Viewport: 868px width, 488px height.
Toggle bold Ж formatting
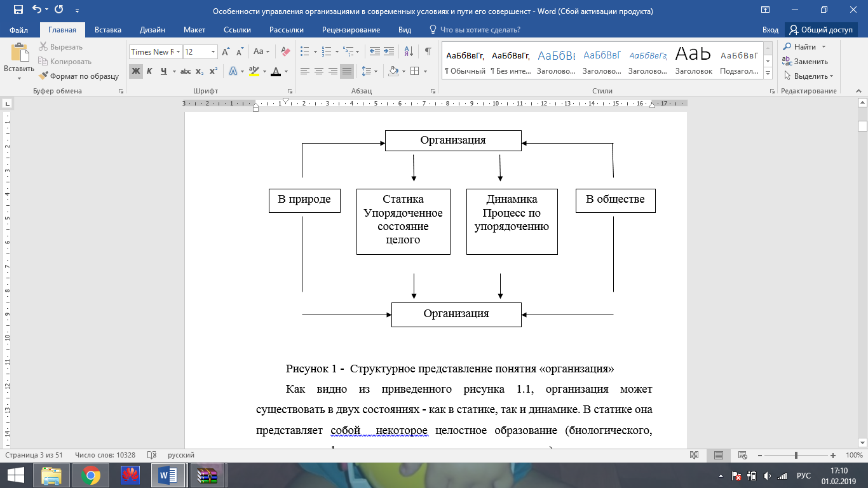click(x=136, y=71)
